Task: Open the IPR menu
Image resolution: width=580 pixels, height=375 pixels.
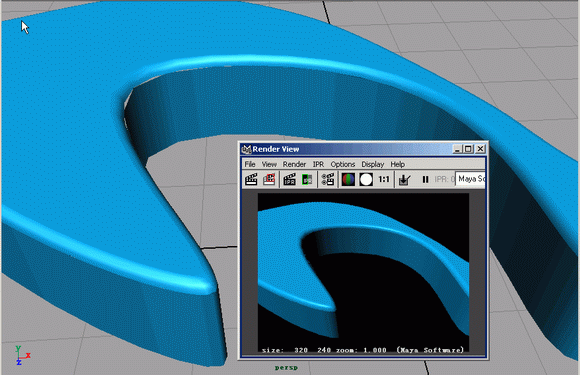Action: [318, 164]
